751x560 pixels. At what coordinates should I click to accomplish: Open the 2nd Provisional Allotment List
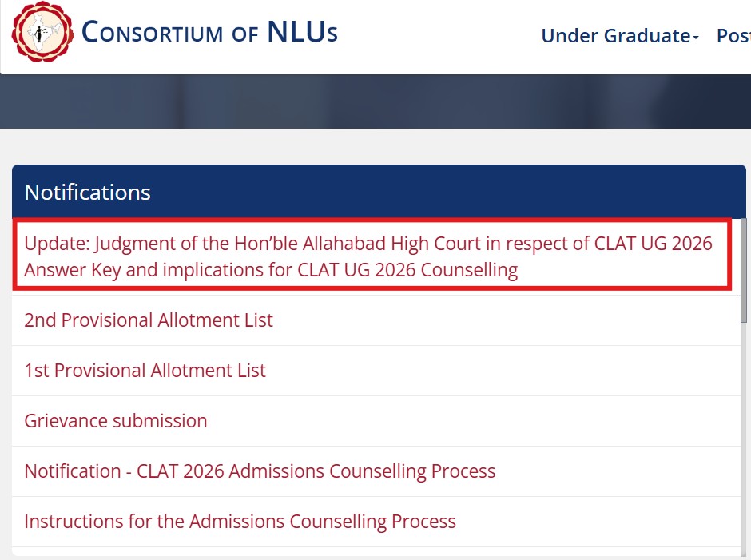(149, 320)
